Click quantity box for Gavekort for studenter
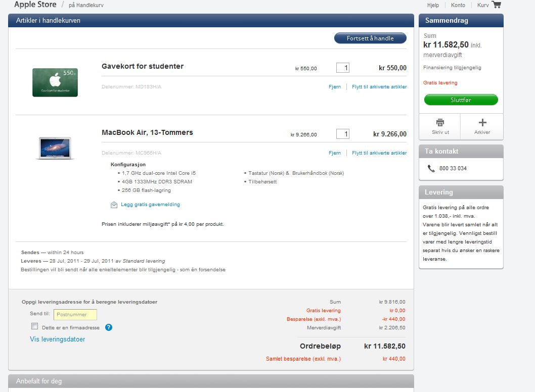 click(x=342, y=68)
